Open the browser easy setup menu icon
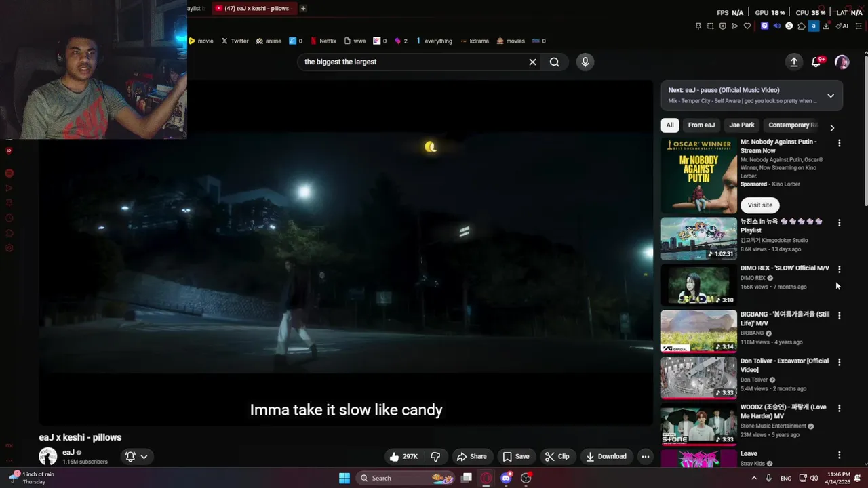 859,26
